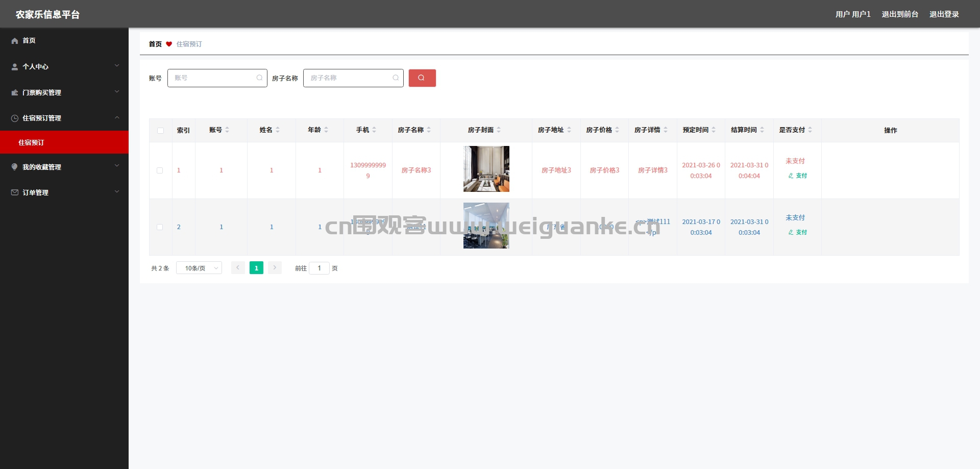
Task: Open the 10条/页 page size dropdown
Action: point(199,268)
